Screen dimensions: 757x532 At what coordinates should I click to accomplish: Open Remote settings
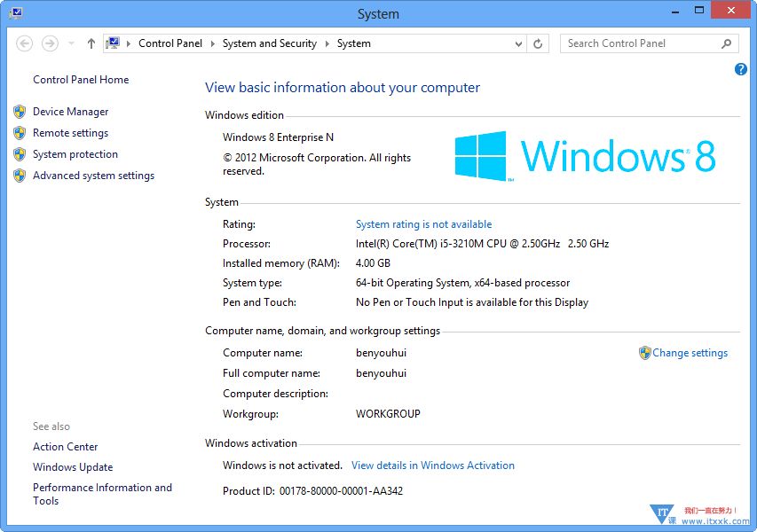(x=70, y=133)
